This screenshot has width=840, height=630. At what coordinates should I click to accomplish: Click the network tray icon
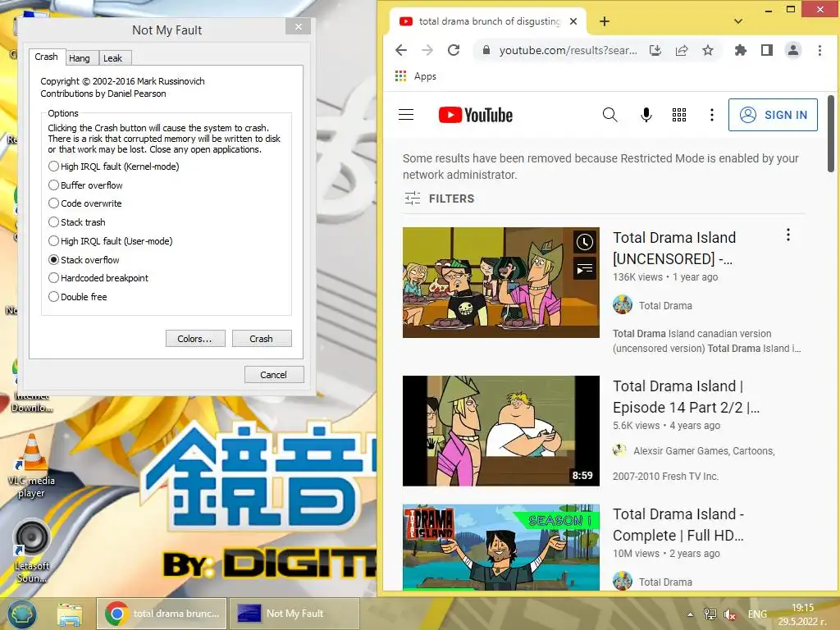(710, 614)
